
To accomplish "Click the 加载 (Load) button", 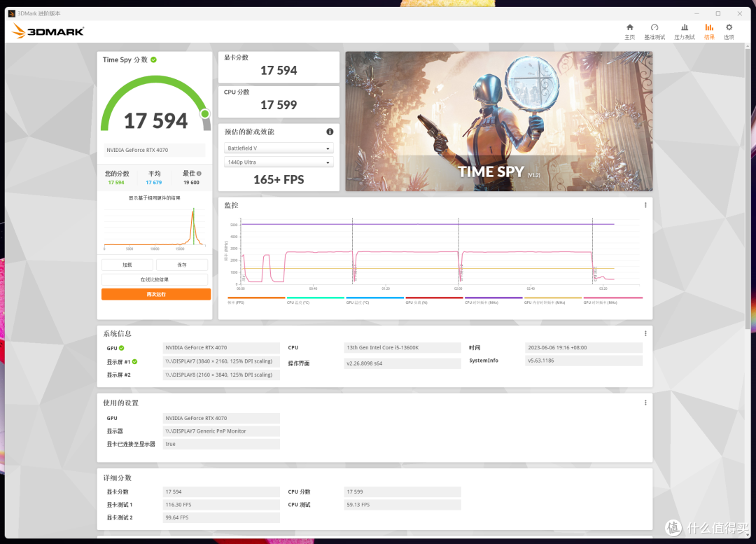I will 127,265.
